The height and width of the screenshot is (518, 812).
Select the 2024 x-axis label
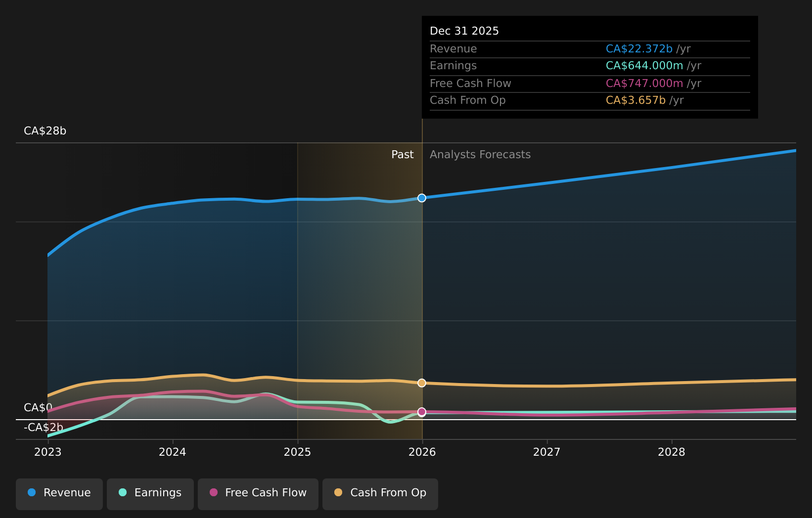173,452
